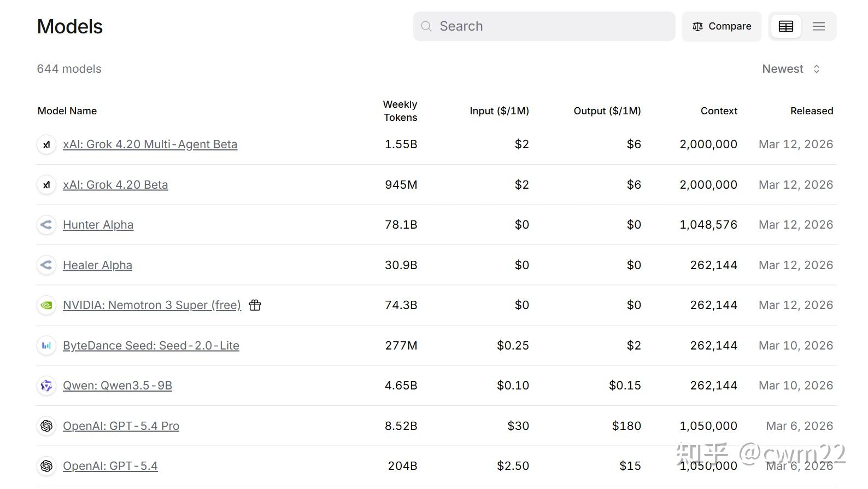Click the 204B weekly tokens value
Viewport: 868px width, 489px height.
click(403, 466)
